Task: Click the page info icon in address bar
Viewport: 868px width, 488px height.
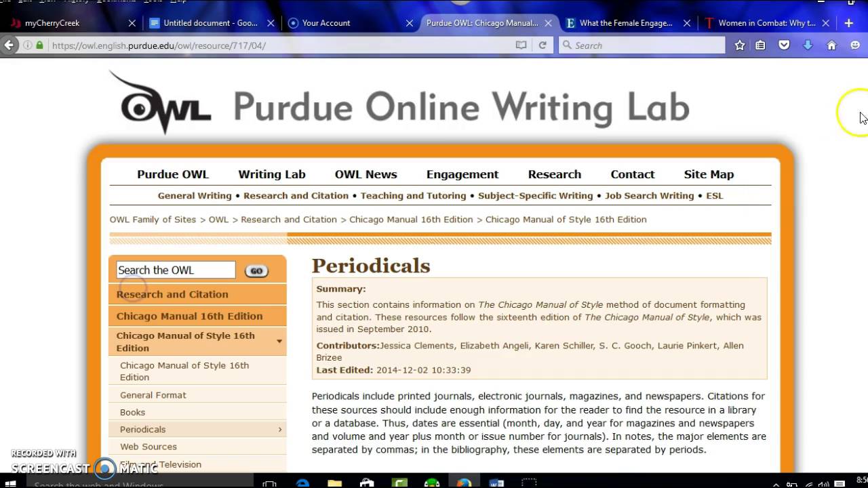Action: (28, 45)
